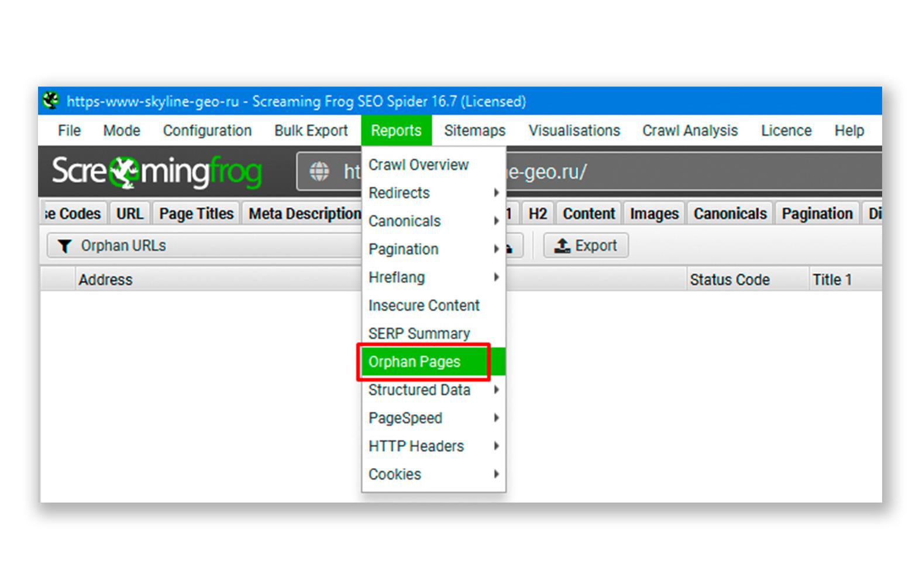Click the funnel filter icon beside Orphan URLs
The height and width of the screenshot is (588, 919).
point(65,246)
